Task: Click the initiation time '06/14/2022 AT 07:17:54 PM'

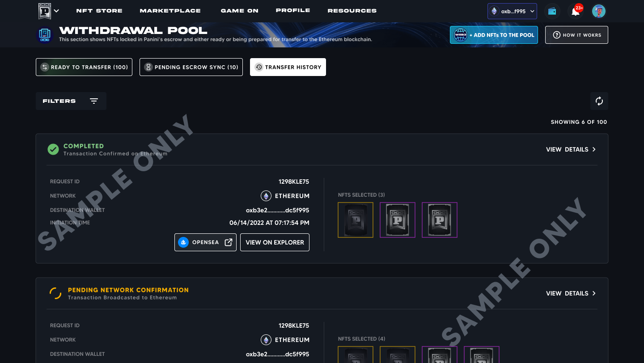Action: (269, 223)
